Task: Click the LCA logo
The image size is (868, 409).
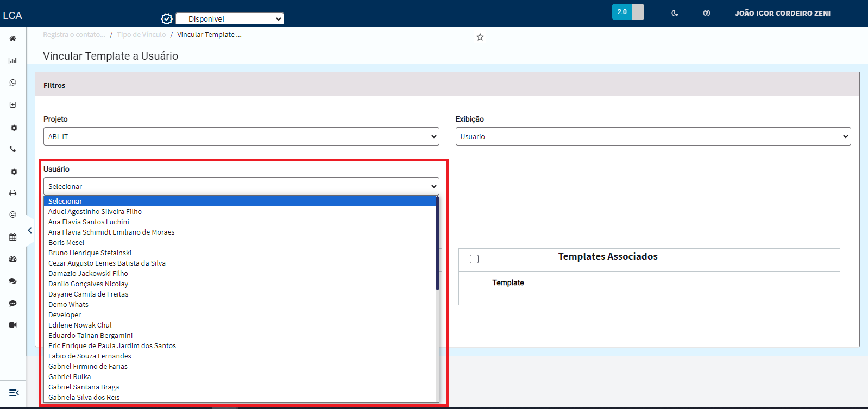Action: pyautogui.click(x=12, y=16)
